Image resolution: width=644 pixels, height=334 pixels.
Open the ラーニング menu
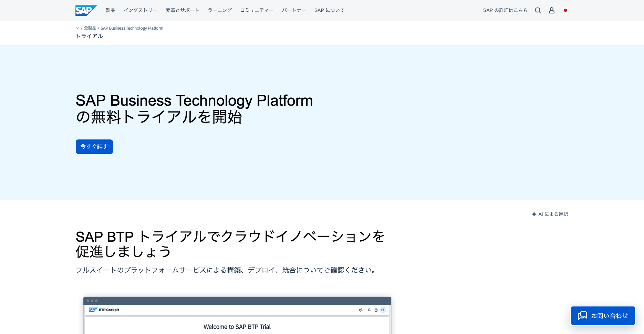point(220,10)
